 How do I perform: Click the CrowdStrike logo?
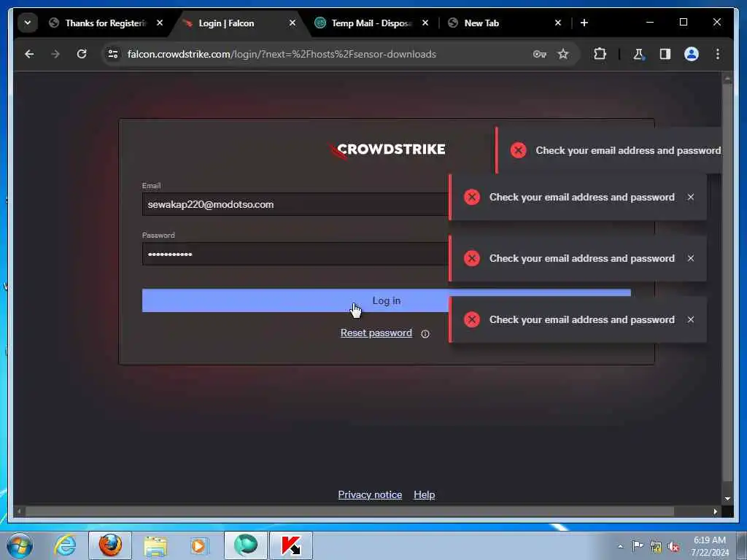tap(387, 150)
